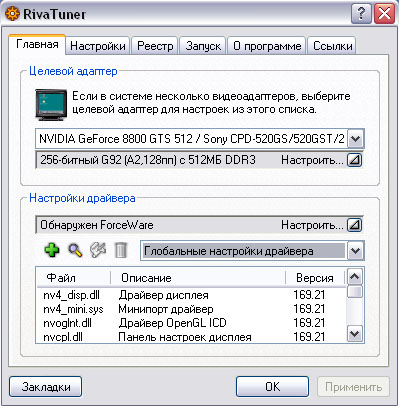
Task: Click the Панель настроек дисплея description
Action: [x=185, y=337]
